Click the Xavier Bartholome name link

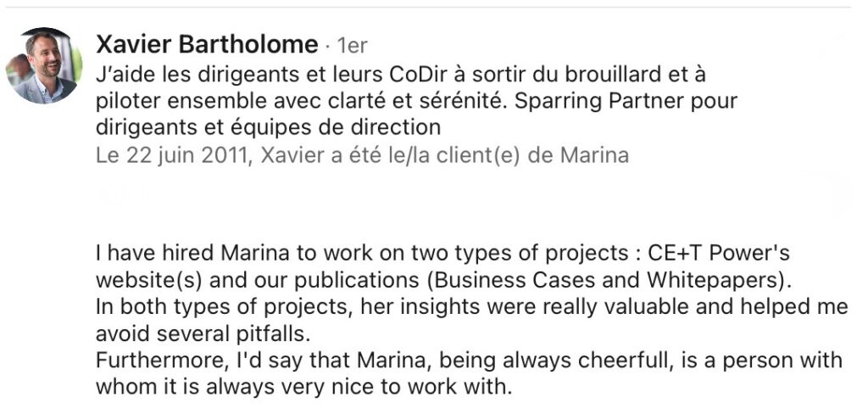tap(208, 45)
